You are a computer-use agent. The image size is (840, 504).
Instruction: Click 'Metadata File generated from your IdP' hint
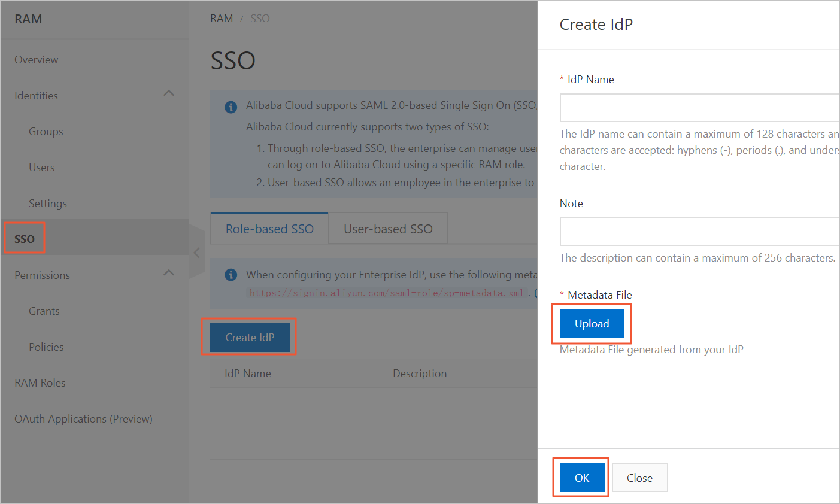point(651,350)
